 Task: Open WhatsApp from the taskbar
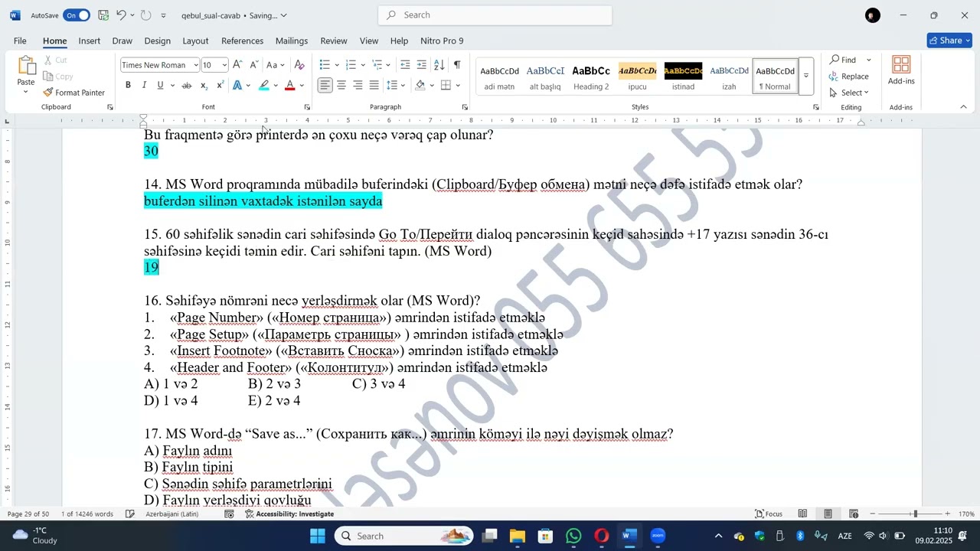pyautogui.click(x=573, y=536)
